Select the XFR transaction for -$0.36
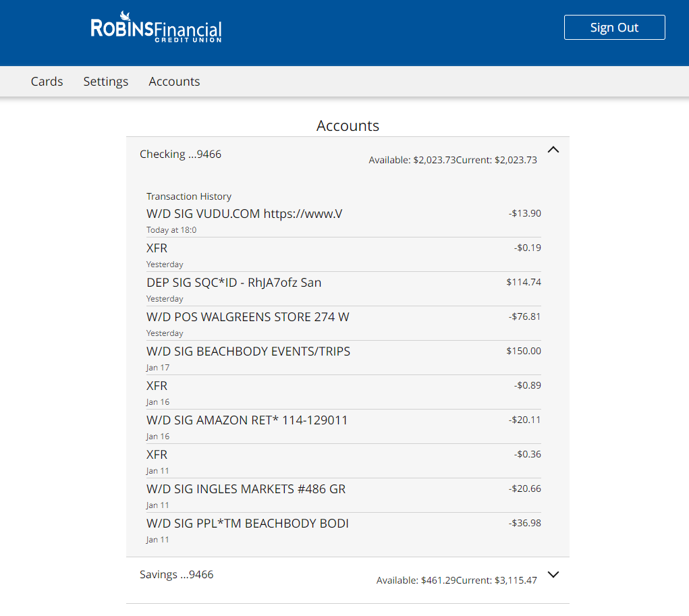689x616 pixels. pos(343,461)
